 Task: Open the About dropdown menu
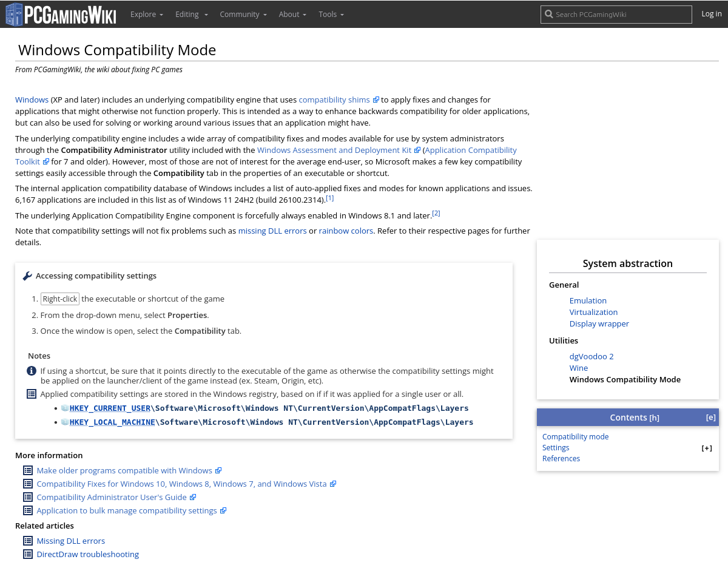tap(292, 14)
